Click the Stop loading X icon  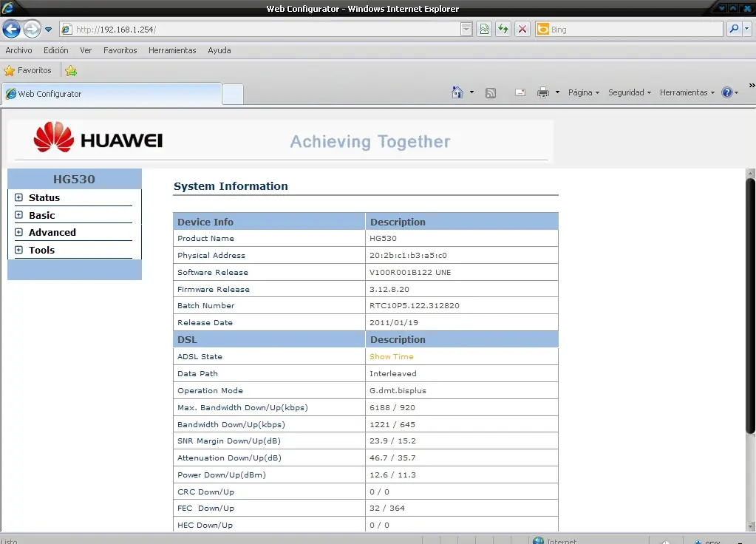[x=522, y=30]
